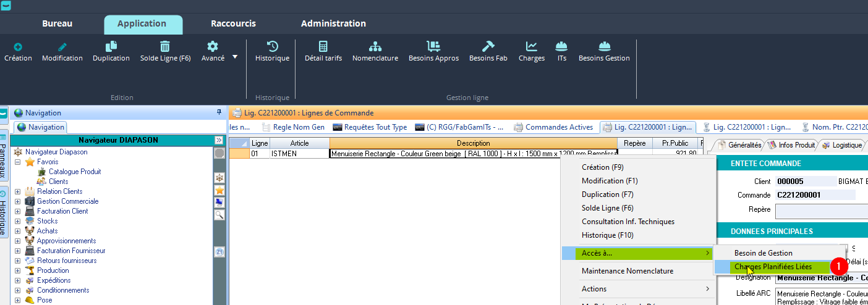Collapse the Favoris tree node
868x305 pixels.
18,162
